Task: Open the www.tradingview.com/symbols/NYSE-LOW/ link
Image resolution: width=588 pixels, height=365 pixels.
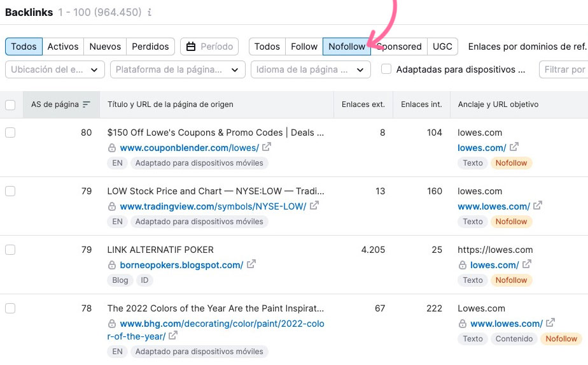Action: tap(213, 206)
